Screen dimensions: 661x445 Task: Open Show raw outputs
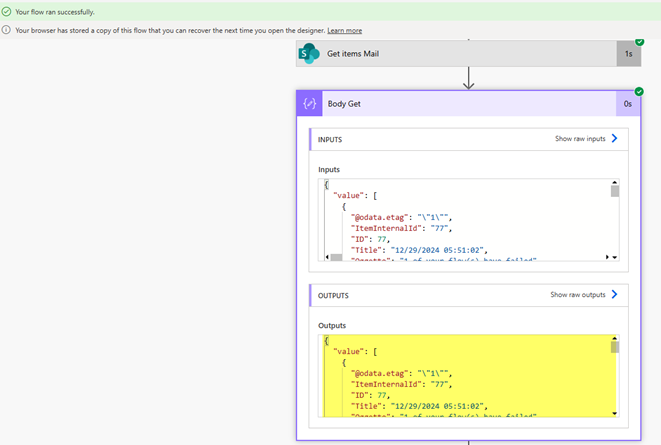click(x=579, y=295)
